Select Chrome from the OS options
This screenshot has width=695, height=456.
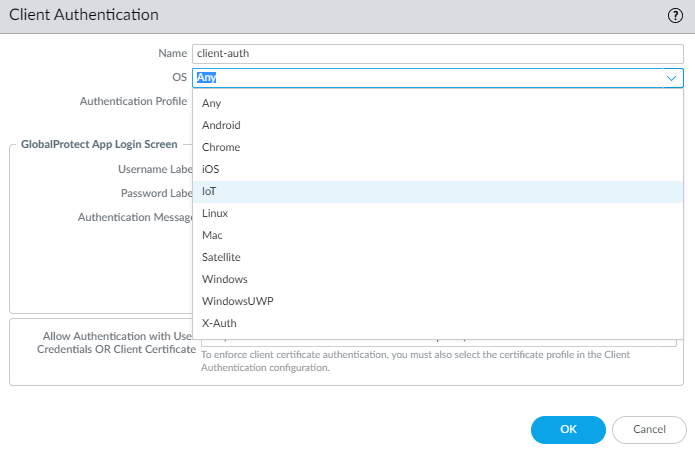tap(221, 147)
